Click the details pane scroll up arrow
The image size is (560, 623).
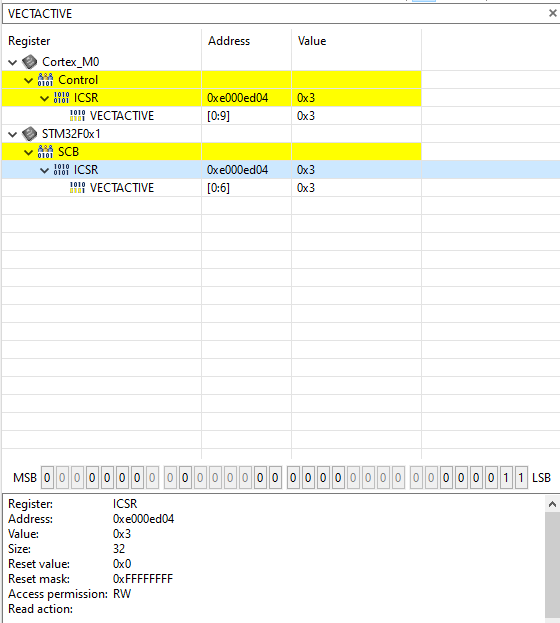(x=552, y=504)
